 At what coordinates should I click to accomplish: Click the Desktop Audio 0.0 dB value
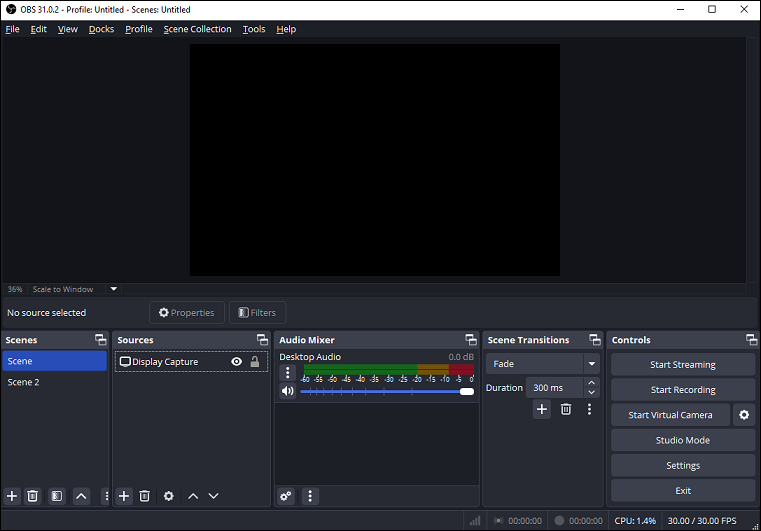point(461,357)
